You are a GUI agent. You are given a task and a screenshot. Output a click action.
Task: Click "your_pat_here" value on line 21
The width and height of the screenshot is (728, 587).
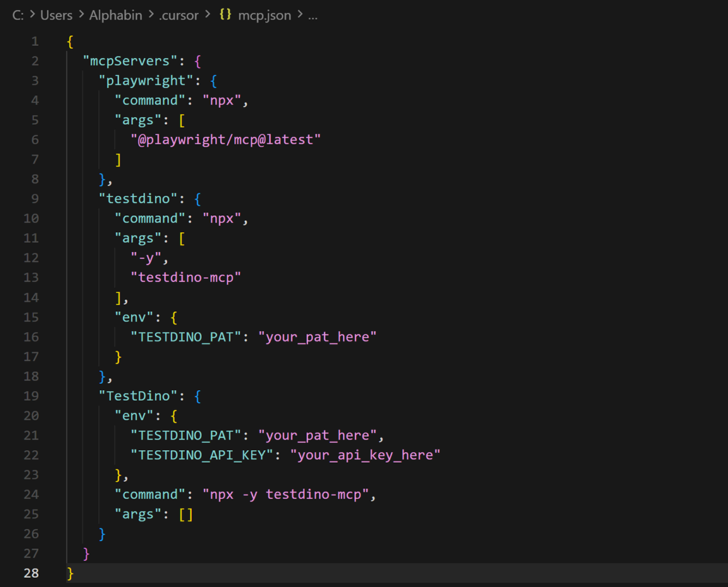[x=317, y=435]
